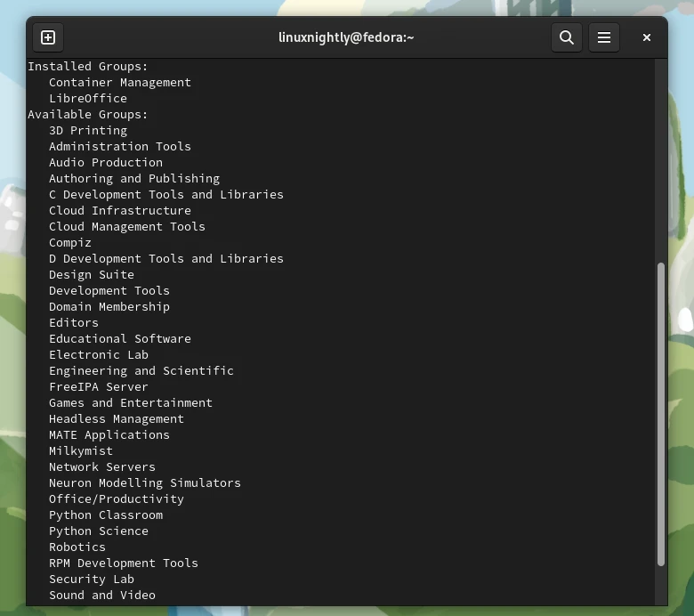The width and height of the screenshot is (694, 616).
Task: Select the 'Domain Membership' line
Action: click(x=109, y=306)
